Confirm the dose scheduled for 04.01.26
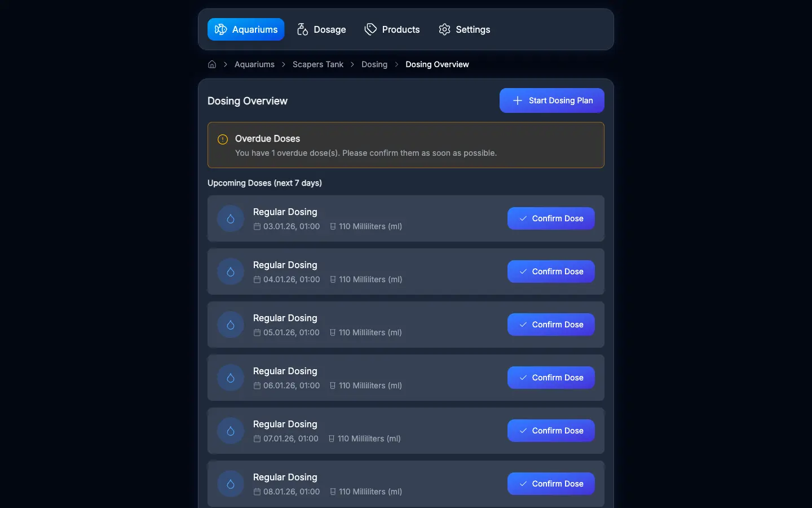 (551, 271)
